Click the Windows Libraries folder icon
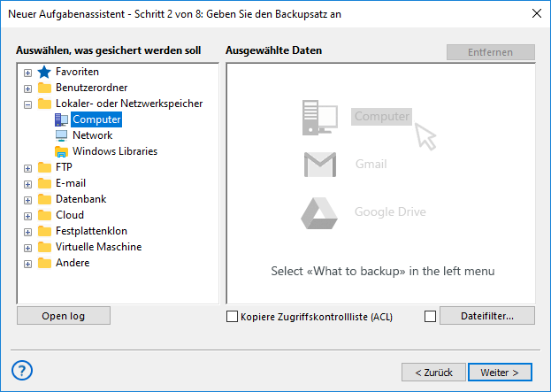This screenshot has width=551, height=392. [x=61, y=151]
